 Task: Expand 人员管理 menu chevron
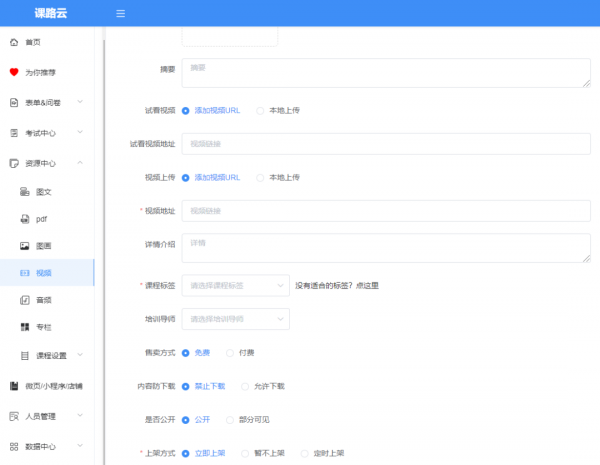pos(80,415)
